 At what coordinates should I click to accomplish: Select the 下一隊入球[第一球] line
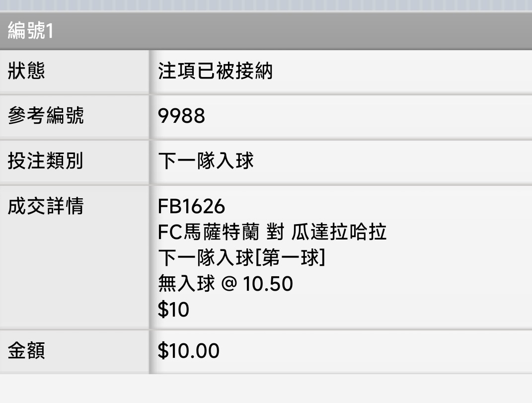241,257
